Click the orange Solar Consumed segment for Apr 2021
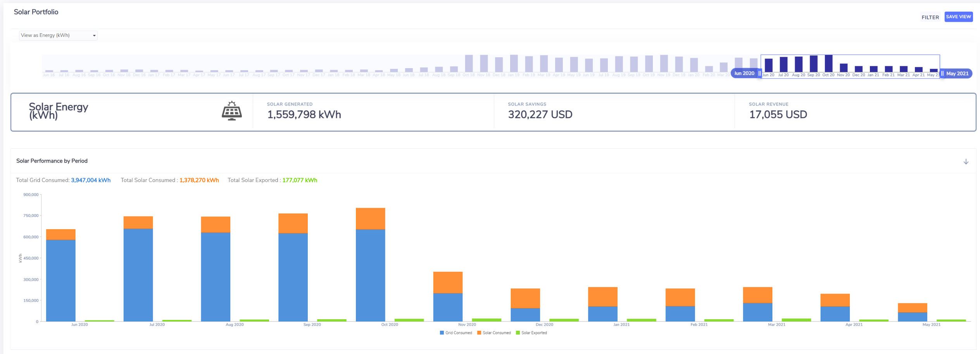The height and width of the screenshot is (354, 980). 835,300
